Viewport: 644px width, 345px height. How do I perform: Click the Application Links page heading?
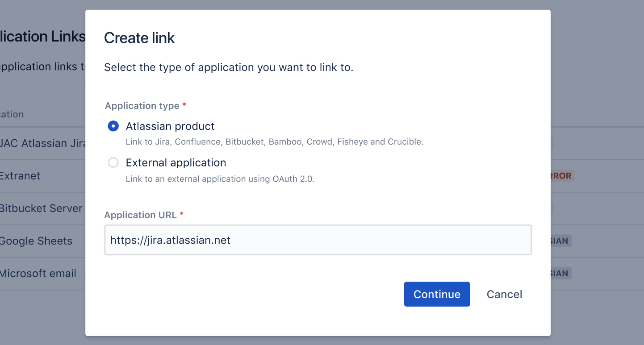(43, 37)
